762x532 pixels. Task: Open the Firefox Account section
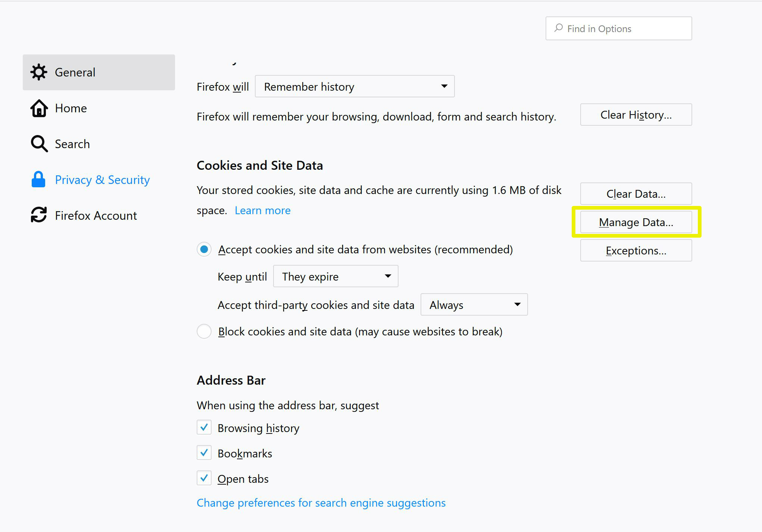click(96, 215)
